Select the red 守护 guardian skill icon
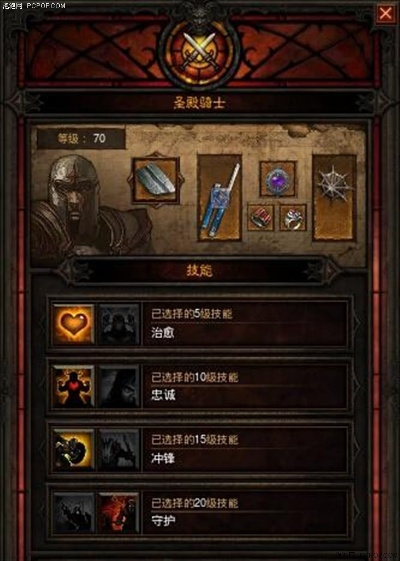400x561 pixels. pyautogui.click(x=119, y=512)
